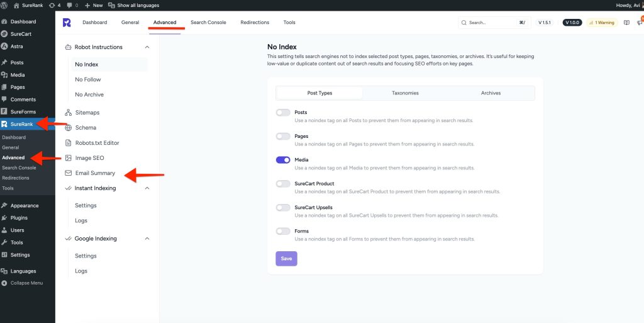Click the Email Summary envelope icon
Image resolution: width=644 pixels, height=323 pixels.
(69, 173)
